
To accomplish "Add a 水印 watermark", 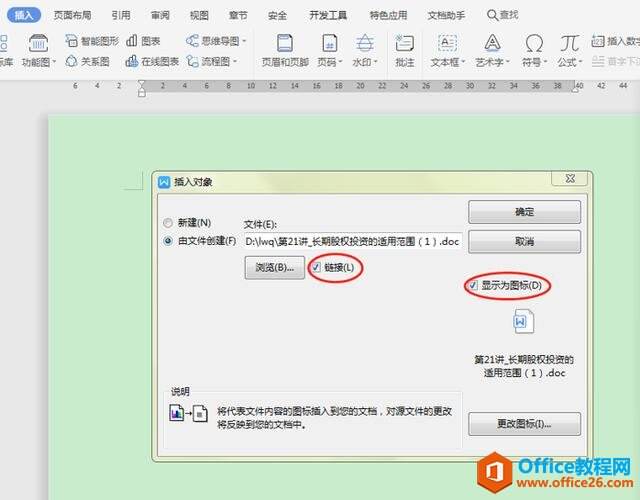I will (x=364, y=51).
